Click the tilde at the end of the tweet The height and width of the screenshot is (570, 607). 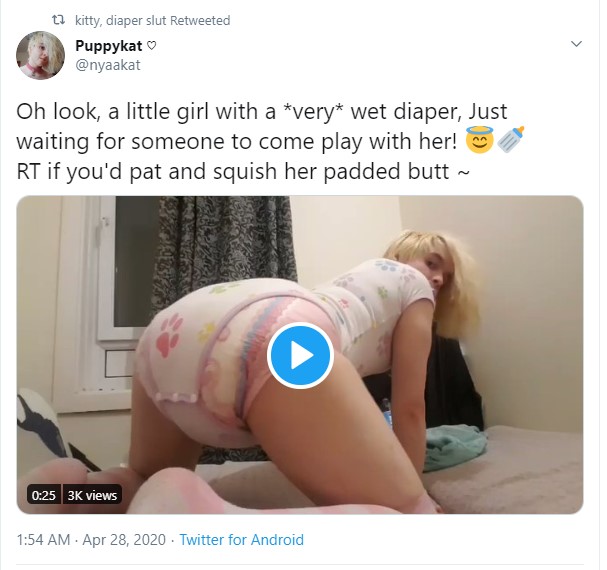[x=463, y=172]
